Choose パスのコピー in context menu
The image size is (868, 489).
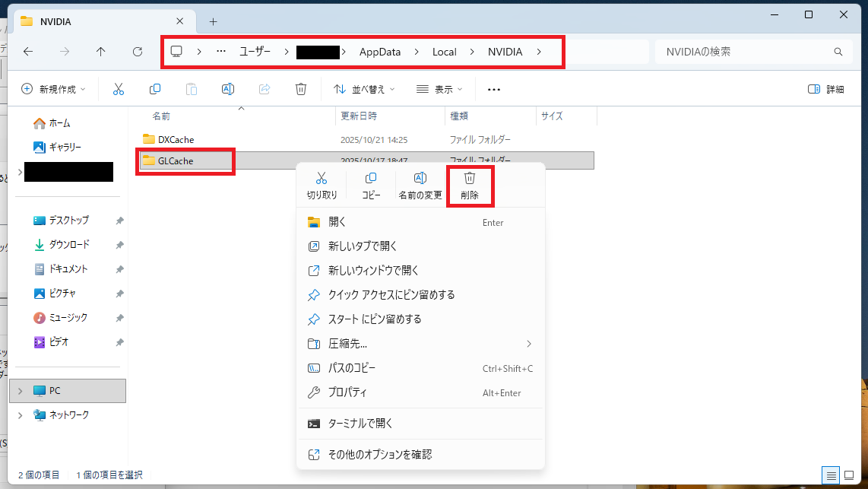click(x=352, y=368)
